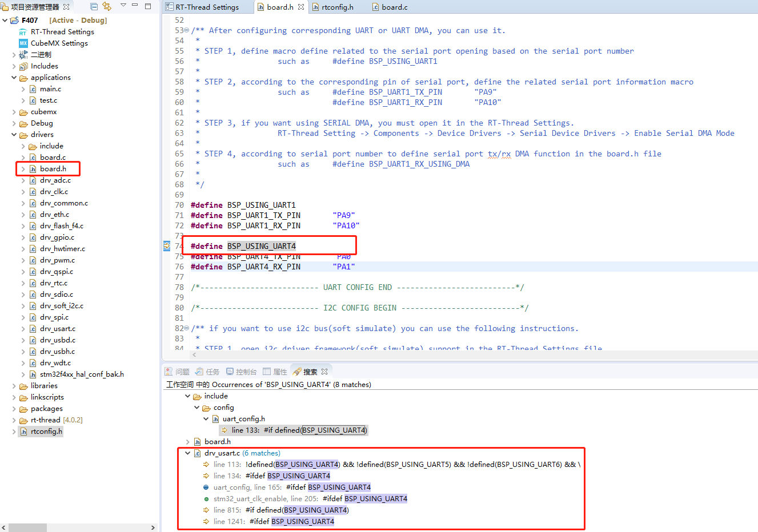
Task: Open the 属性 Properties tab
Action: pyautogui.click(x=275, y=372)
